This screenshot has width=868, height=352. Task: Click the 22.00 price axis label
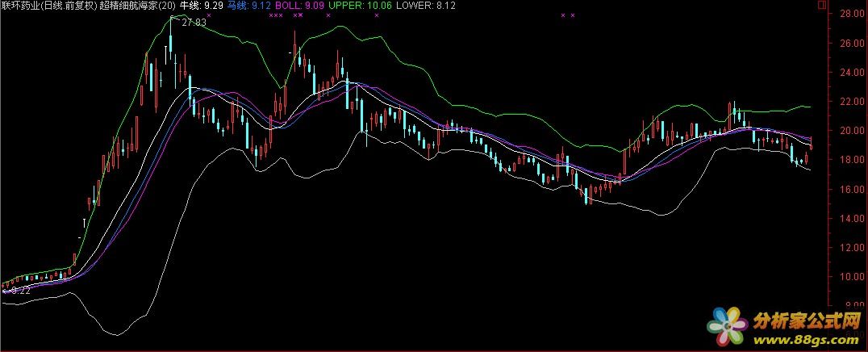[851, 102]
